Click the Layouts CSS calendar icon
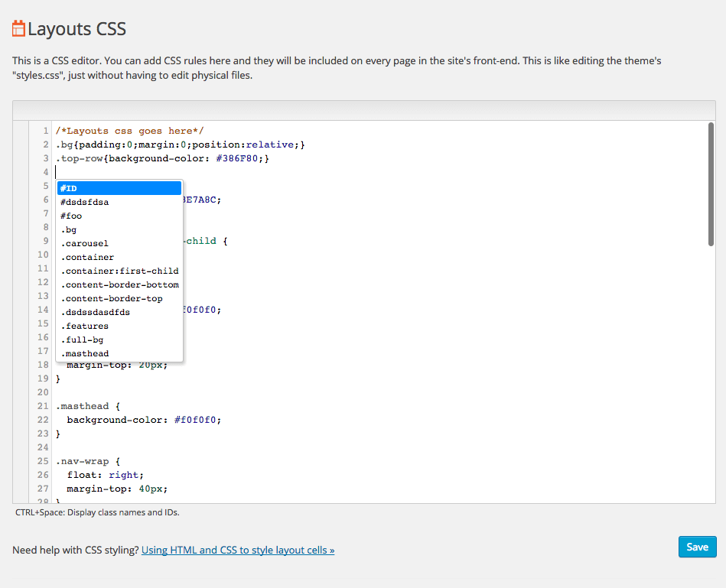This screenshot has height=588, width=726. tap(18, 28)
